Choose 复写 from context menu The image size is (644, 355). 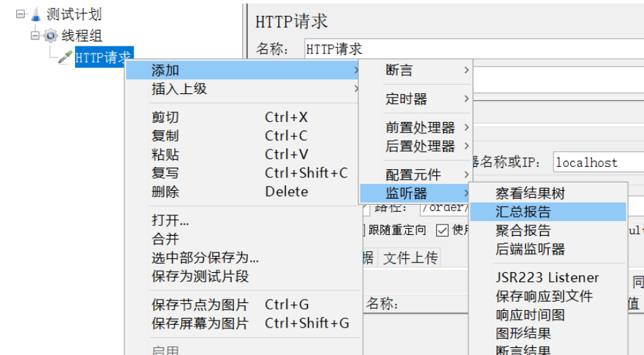tap(243, 173)
